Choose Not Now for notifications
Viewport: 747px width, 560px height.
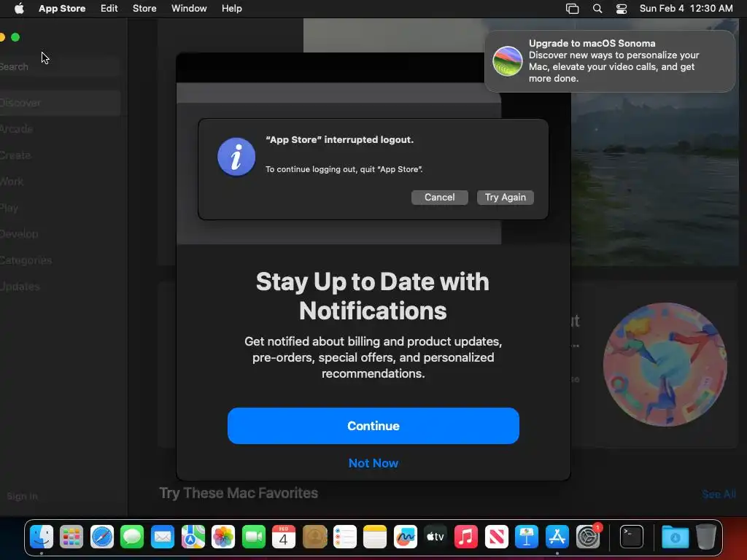[x=373, y=463]
